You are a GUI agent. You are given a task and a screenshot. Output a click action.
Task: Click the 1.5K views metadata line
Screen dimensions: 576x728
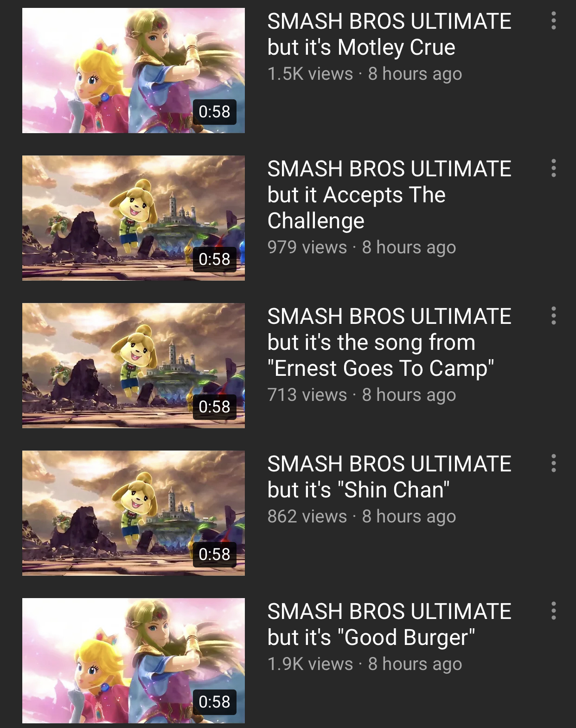coord(365,74)
